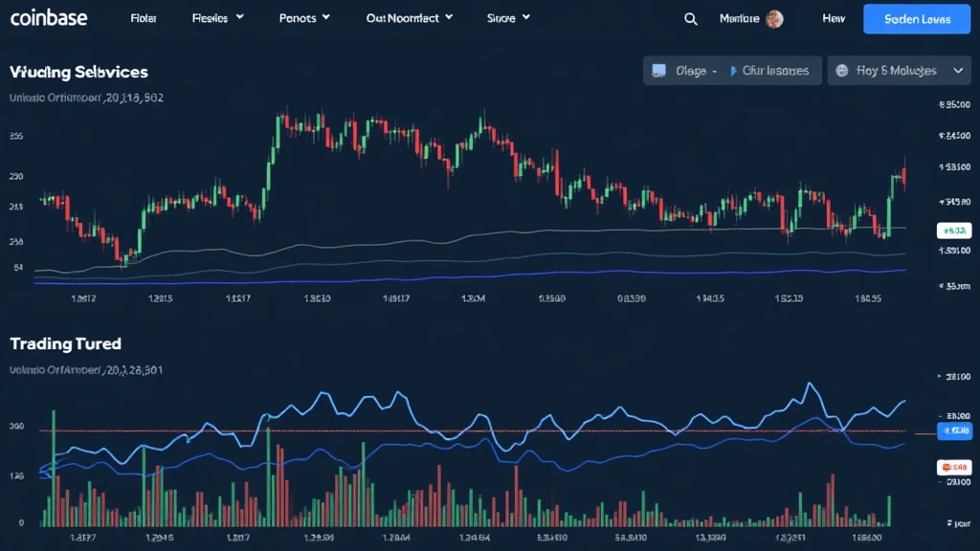
Task: Click the blue Soden Lowas button
Action: click(x=917, y=19)
